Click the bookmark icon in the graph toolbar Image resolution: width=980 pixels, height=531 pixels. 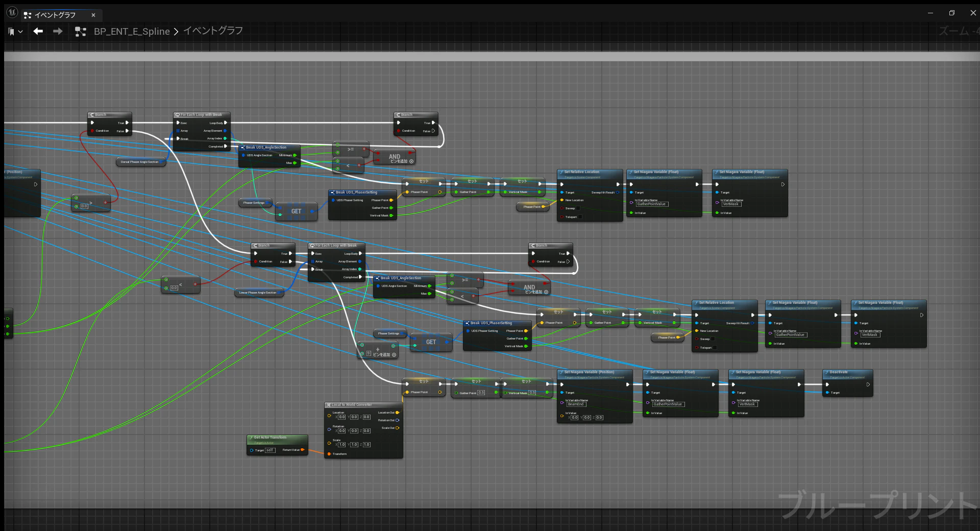click(x=11, y=32)
